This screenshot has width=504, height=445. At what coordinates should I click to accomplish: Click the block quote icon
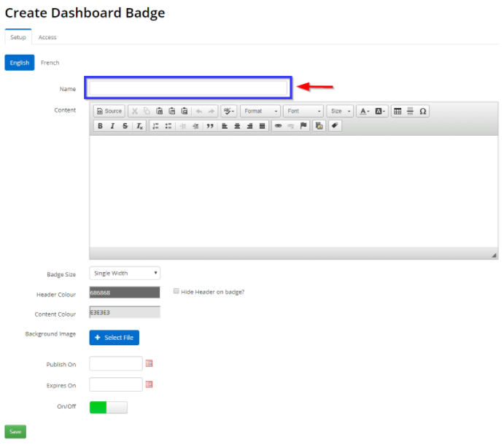210,126
